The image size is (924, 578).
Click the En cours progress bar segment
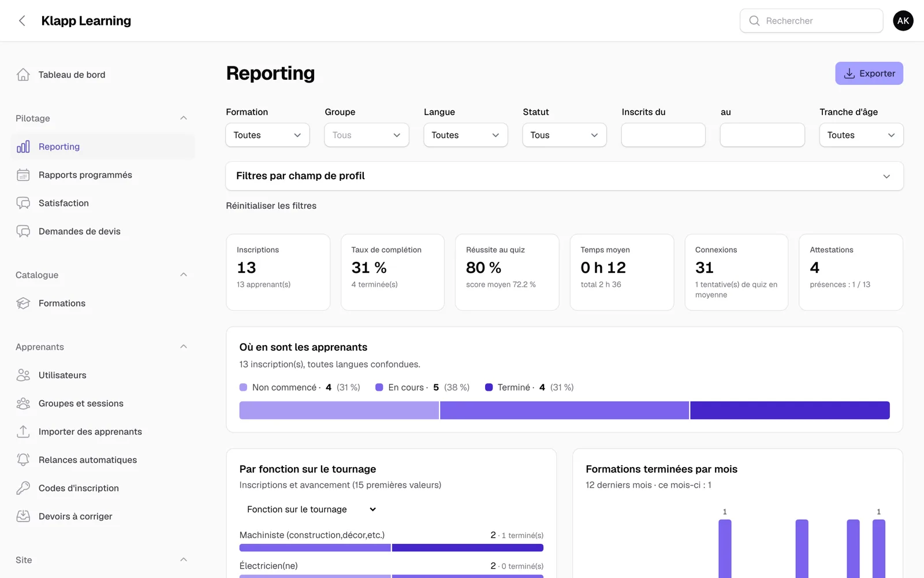[564, 410]
